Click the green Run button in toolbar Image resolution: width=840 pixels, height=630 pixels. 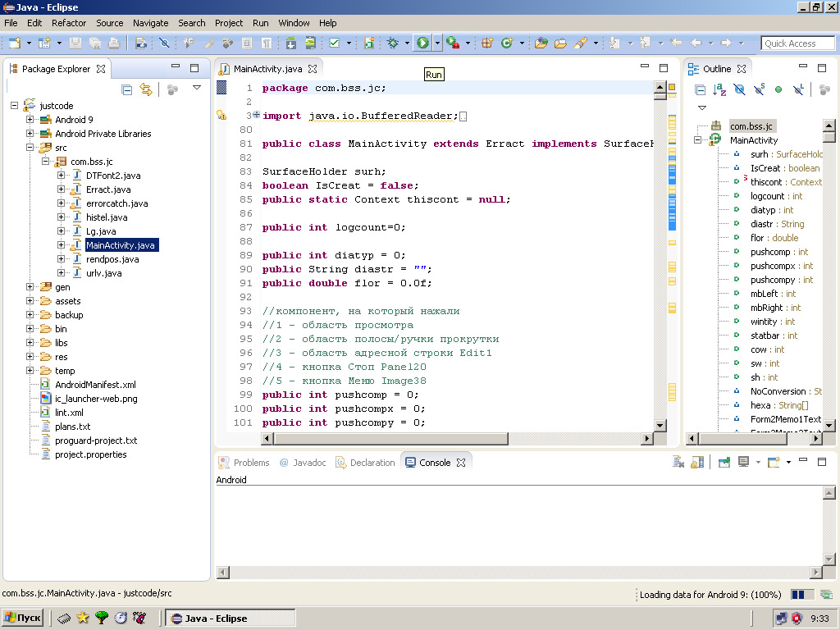pyautogui.click(x=422, y=43)
